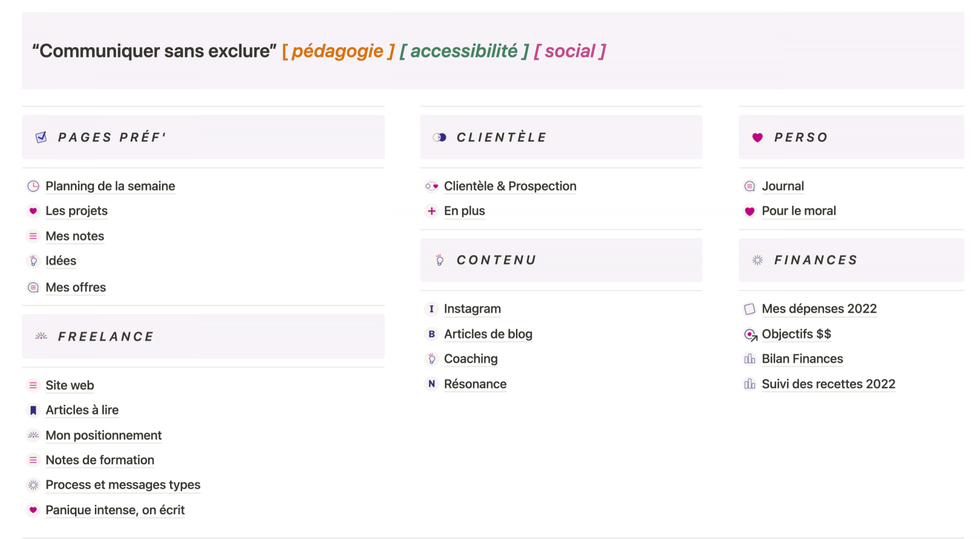The width and height of the screenshot is (980, 539).
Task: Click the bookmark icon next to Articles à lire
Action: click(33, 410)
